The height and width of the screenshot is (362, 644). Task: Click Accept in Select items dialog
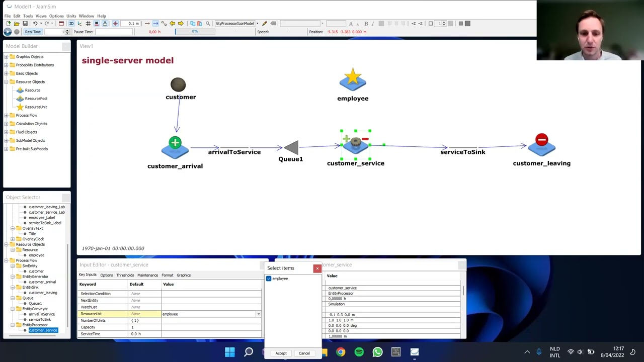click(x=281, y=353)
